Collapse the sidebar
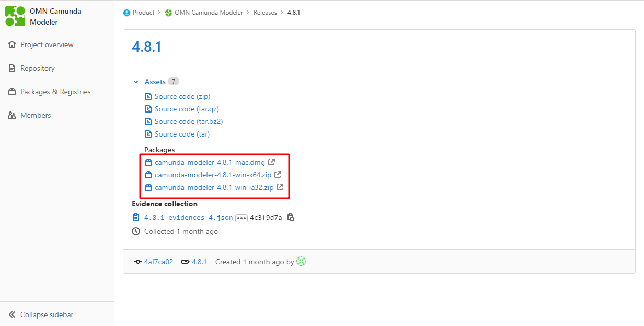 [57, 314]
